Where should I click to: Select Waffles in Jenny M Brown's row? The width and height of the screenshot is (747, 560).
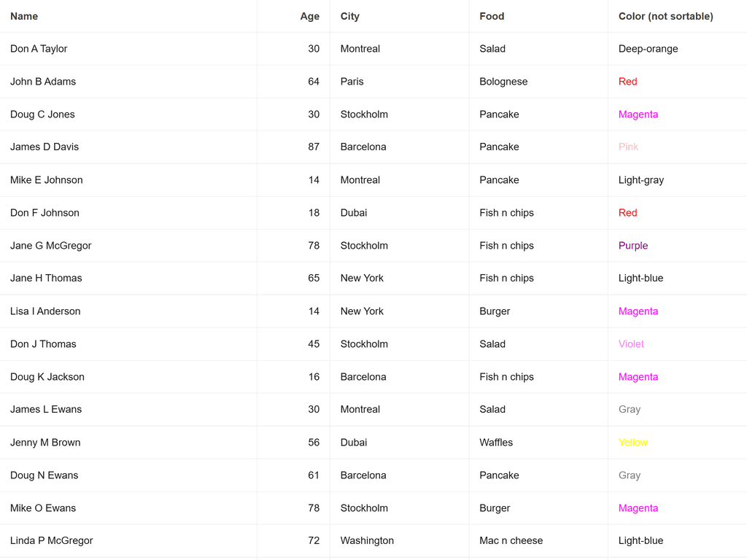tap(496, 443)
